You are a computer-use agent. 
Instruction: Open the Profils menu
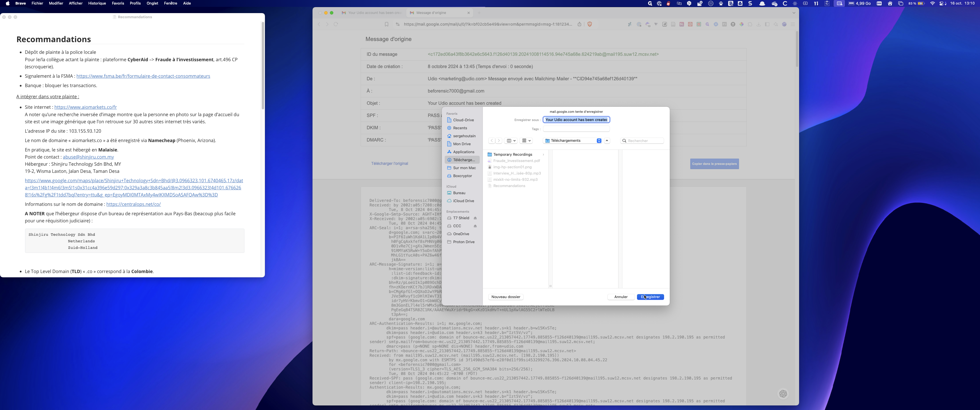(x=135, y=3)
